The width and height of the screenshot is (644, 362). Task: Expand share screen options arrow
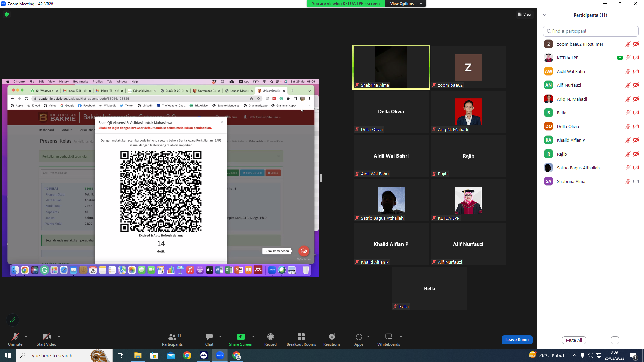[253, 337]
